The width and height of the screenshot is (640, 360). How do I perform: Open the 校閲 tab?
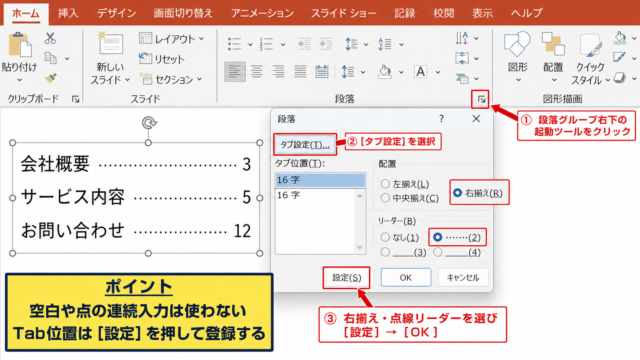444,13
